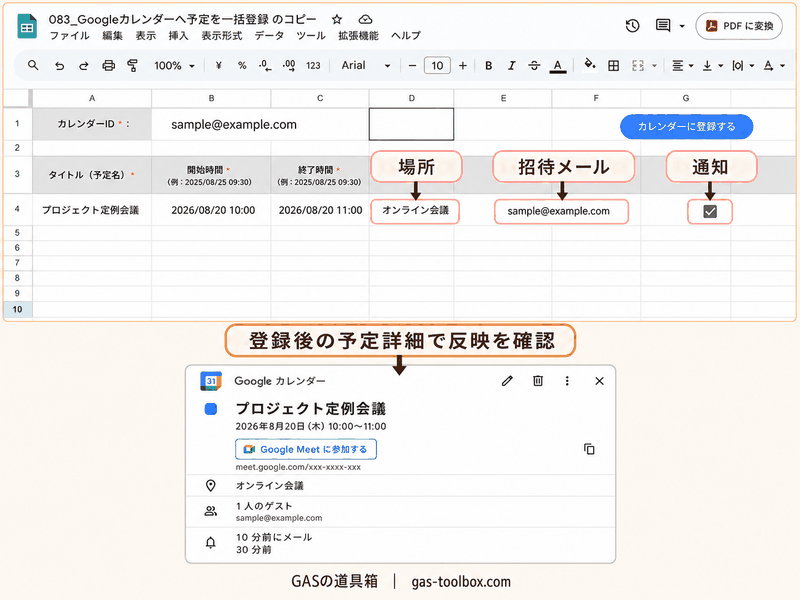Open the Arial font dropdown
This screenshot has height=600, width=800.
point(366,65)
